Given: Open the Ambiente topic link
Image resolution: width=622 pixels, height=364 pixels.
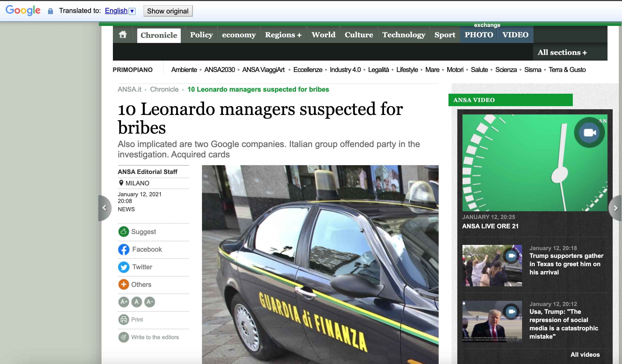Looking at the screenshot, I should [184, 70].
